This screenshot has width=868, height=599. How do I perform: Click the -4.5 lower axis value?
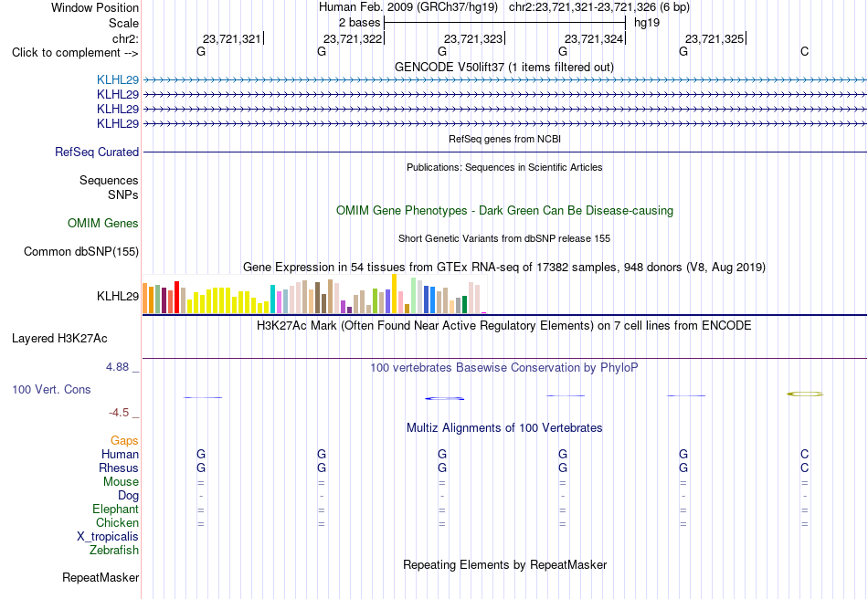click(x=119, y=413)
